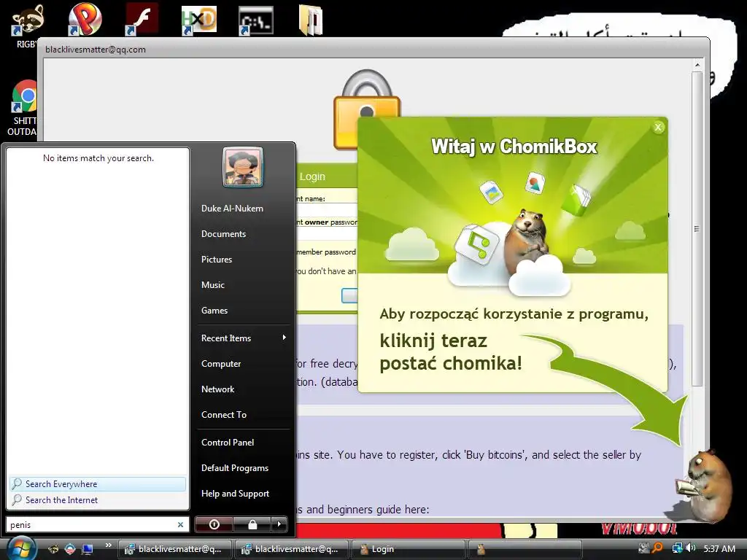Switch to second blacklivesmatter@q... taskbar window
Image resolution: width=747 pixels, height=560 pixels.
(291, 549)
